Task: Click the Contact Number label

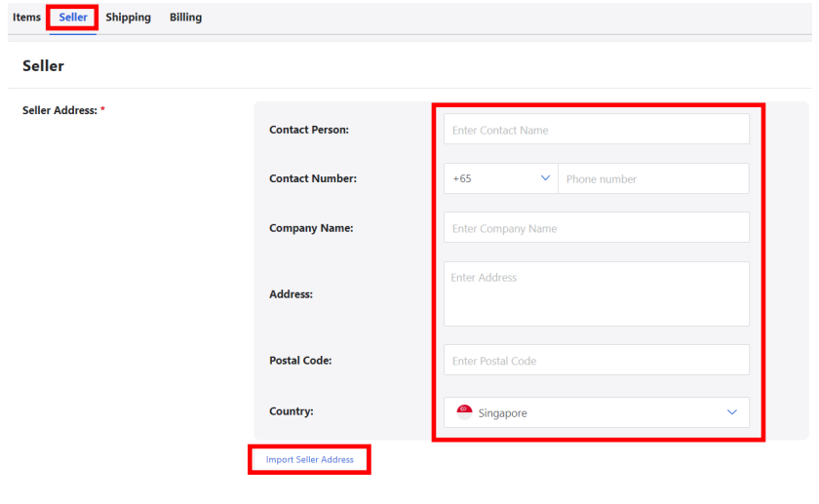Action: (313, 178)
